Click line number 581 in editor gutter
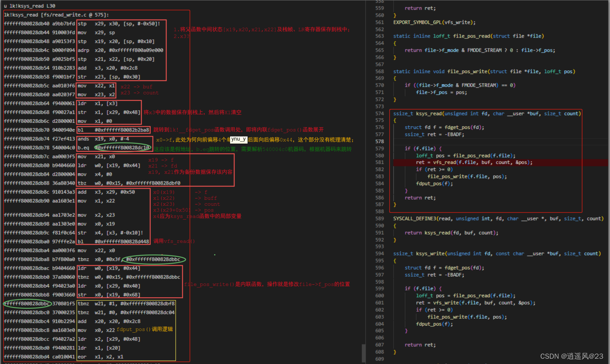 click(x=380, y=163)
